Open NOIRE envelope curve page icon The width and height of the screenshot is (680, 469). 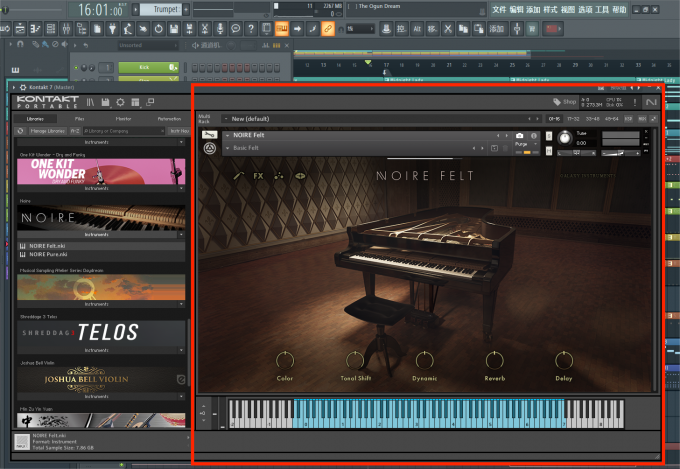tap(239, 176)
